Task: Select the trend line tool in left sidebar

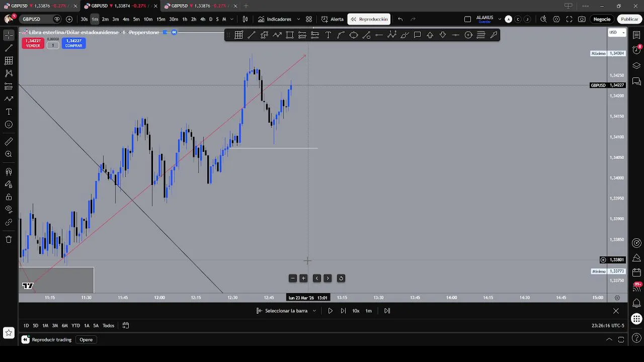Action: click(x=9, y=48)
